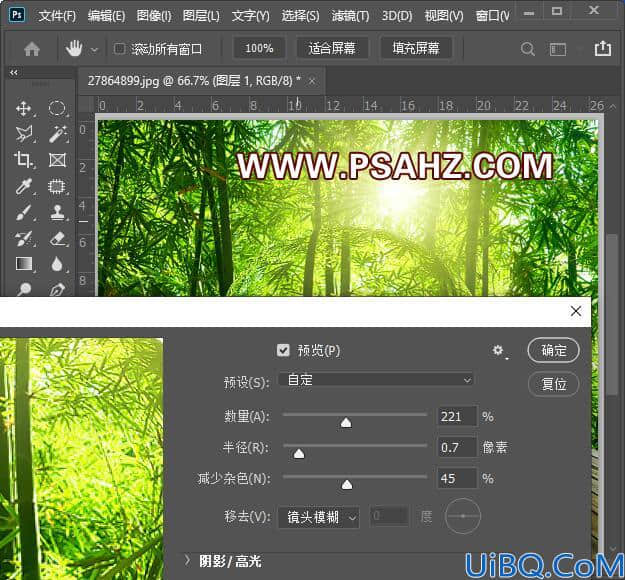Expand the 阴影/高光 section
The image size is (625, 580).
187,560
